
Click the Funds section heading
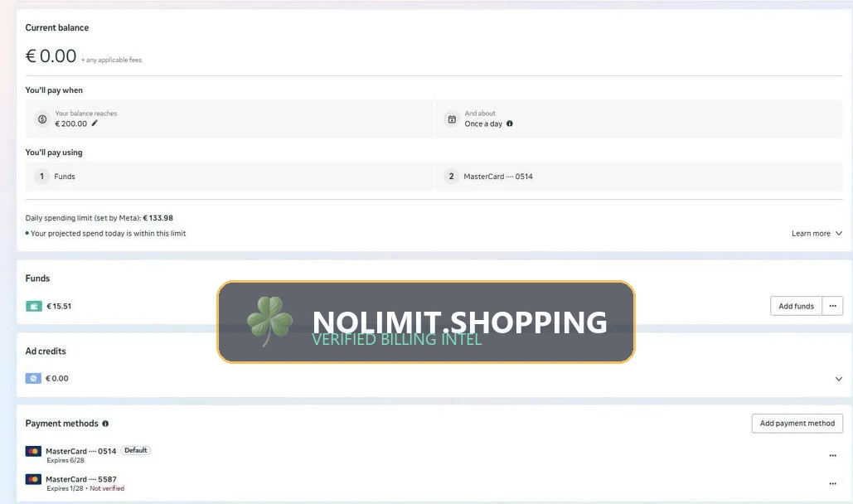(x=37, y=279)
